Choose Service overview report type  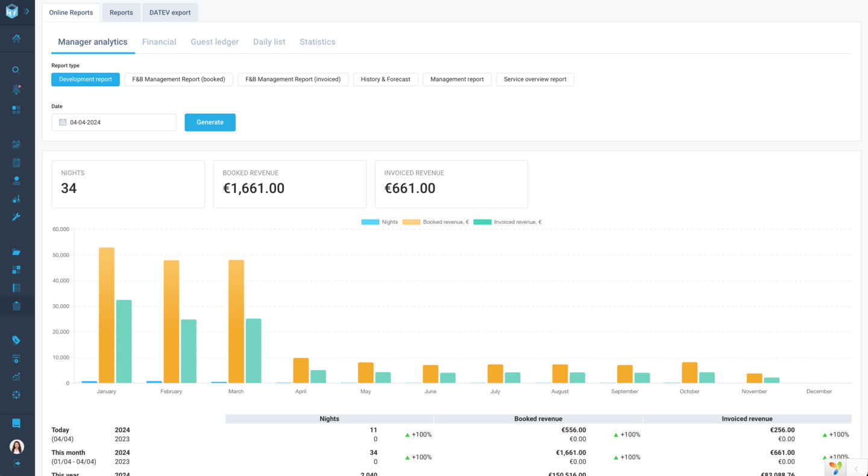[535, 79]
